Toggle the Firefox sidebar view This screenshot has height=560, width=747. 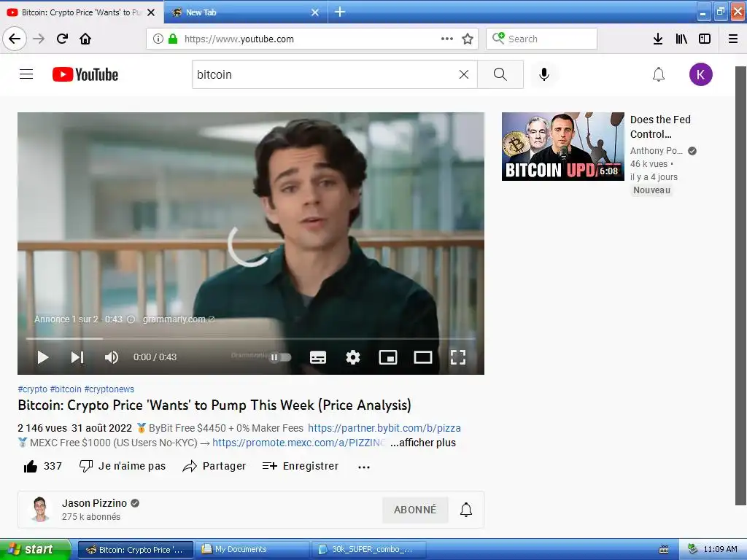705,39
